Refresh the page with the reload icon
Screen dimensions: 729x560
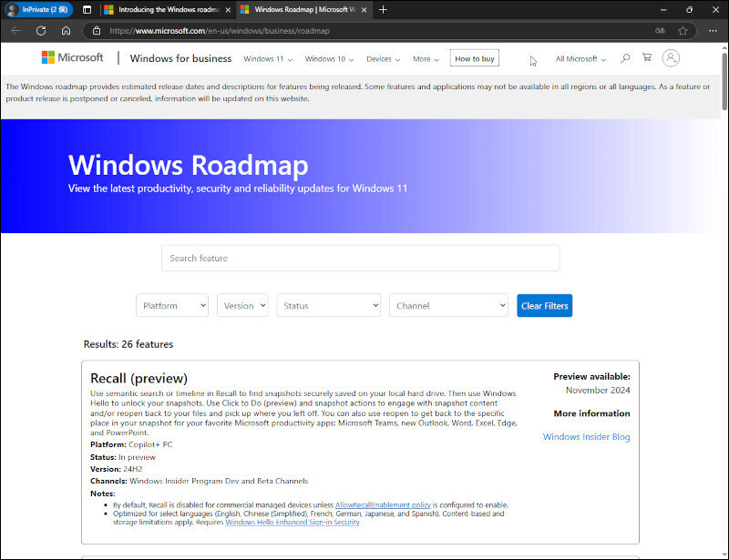click(41, 31)
